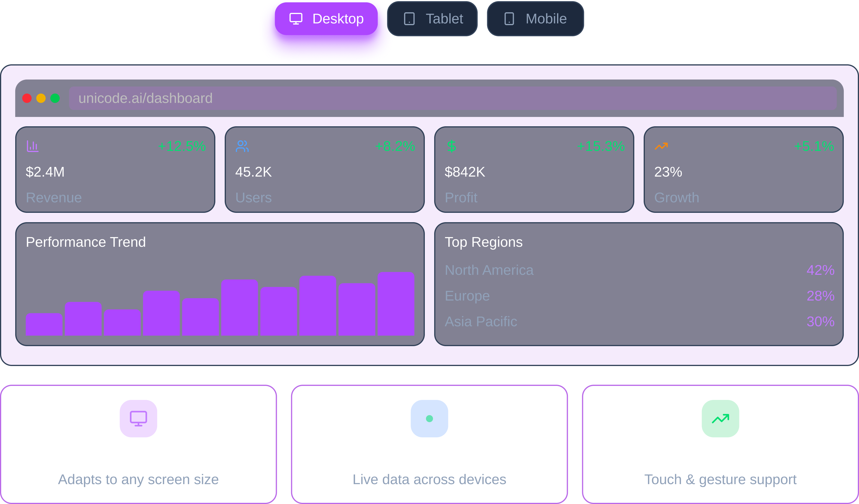Screen dimensions: 859x504
Task: Click the green traffic light button
Action: click(x=55, y=99)
